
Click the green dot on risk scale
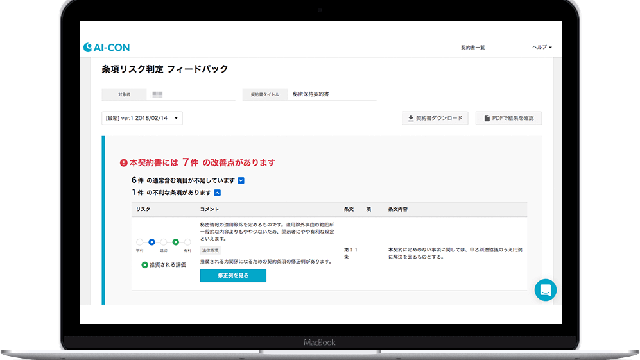[176, 242]
